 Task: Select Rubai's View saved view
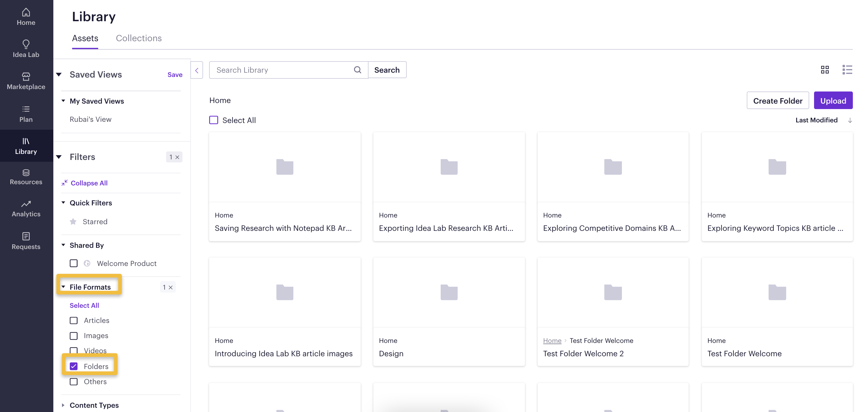click(90, 119)
